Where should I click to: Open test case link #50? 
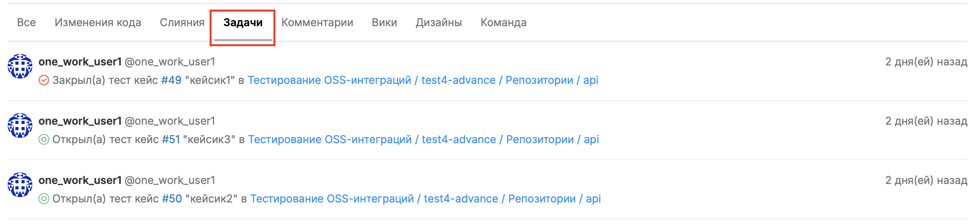tap(172, 199)
